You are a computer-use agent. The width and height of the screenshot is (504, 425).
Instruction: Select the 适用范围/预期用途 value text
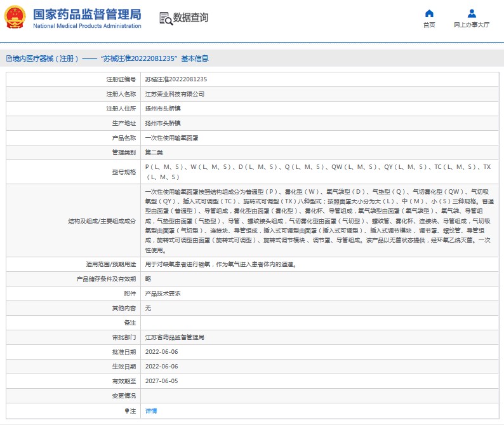point(221,264)
